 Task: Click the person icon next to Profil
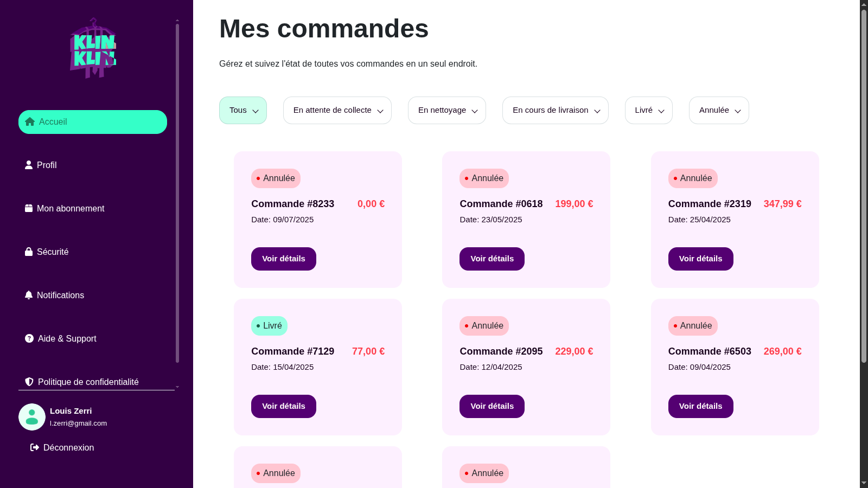[29, 165]
